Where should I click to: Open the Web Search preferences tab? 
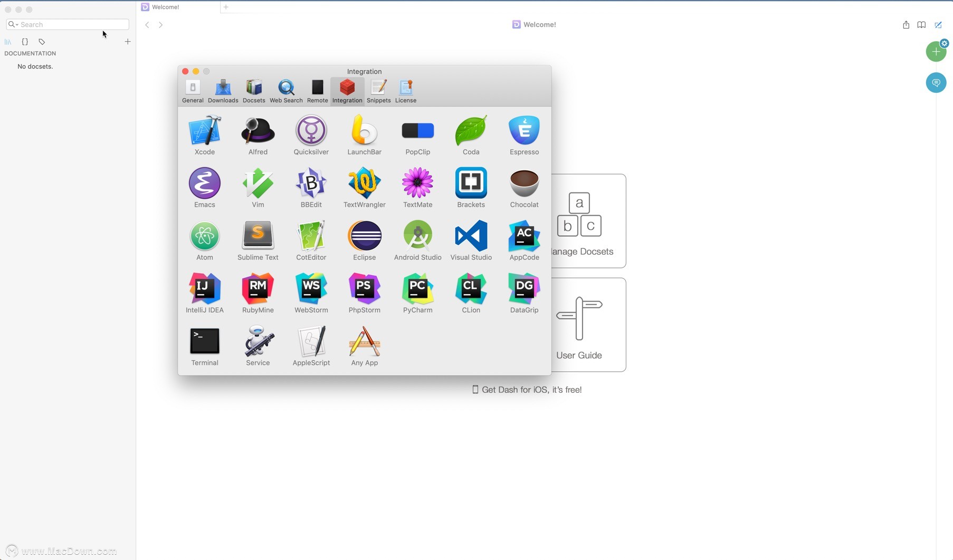(x=286, y=91)
